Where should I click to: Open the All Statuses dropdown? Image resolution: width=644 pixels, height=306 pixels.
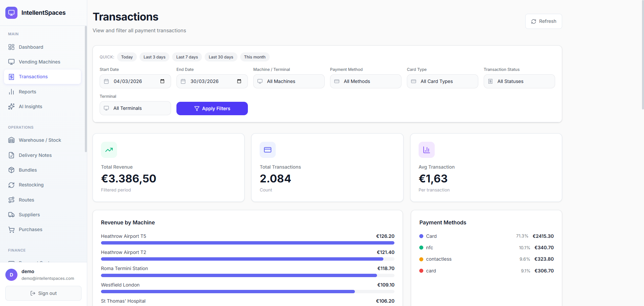point(519,81)
